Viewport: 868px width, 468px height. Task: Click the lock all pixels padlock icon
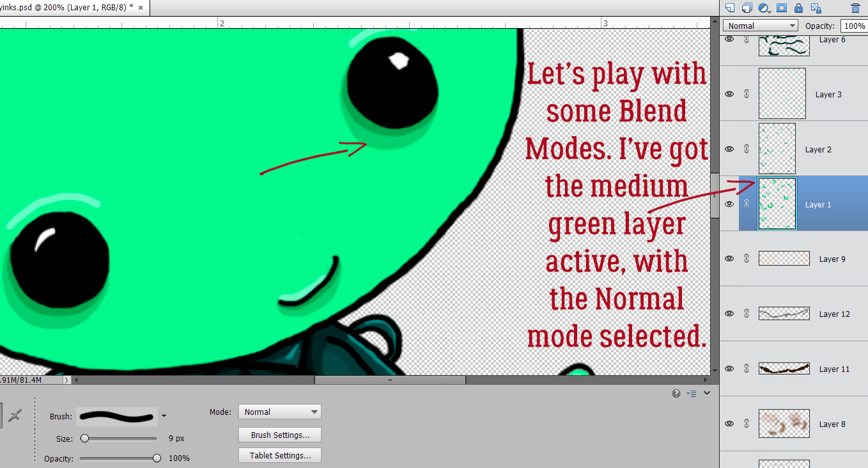[x=798, y=8]
